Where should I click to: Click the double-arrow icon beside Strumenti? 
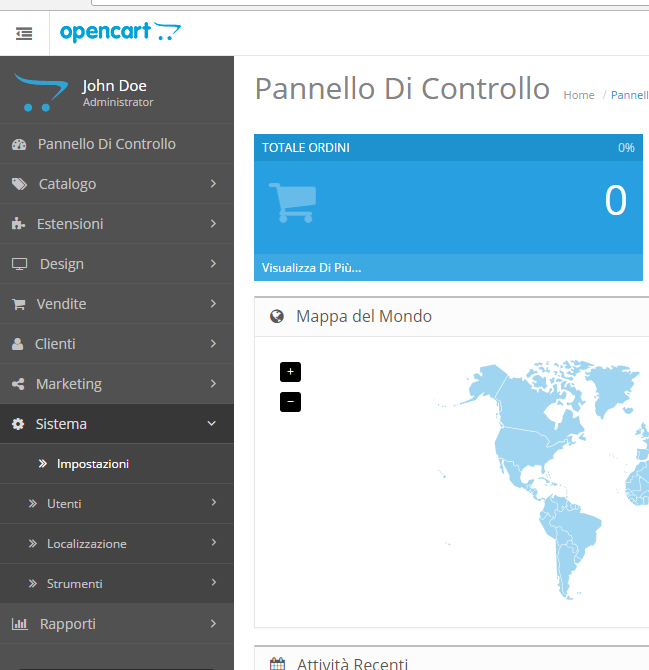pos(33,584)
